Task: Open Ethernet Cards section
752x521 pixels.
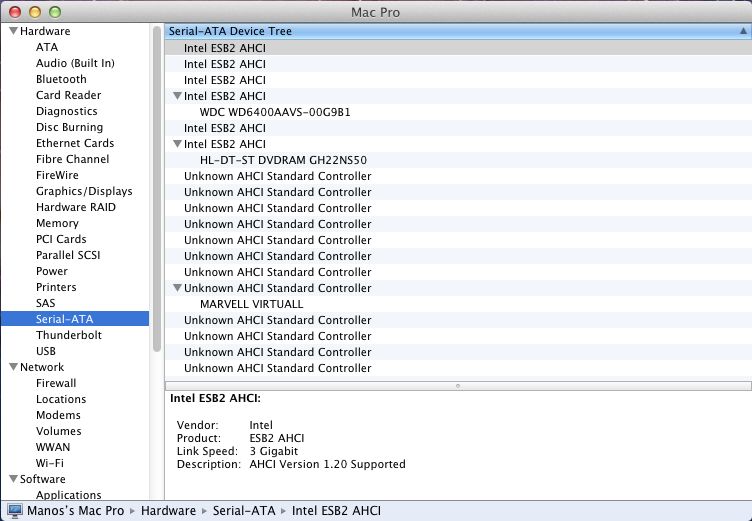Action: pos(75,143)
